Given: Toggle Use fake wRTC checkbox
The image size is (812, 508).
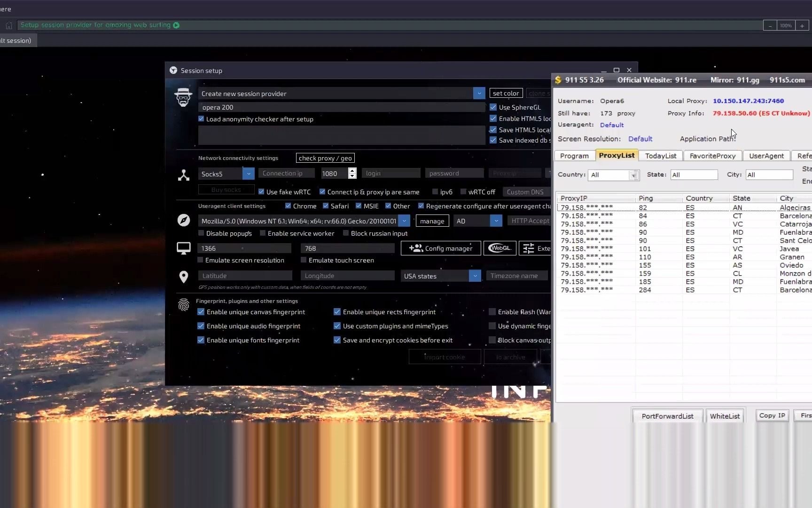Looking at the screenshot, I should [x=261, y=192].
